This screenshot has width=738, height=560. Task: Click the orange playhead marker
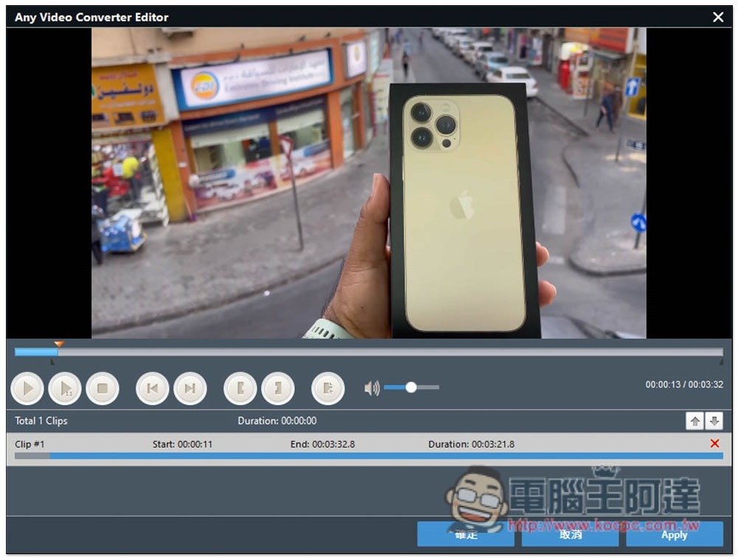[x=59, y=344]
